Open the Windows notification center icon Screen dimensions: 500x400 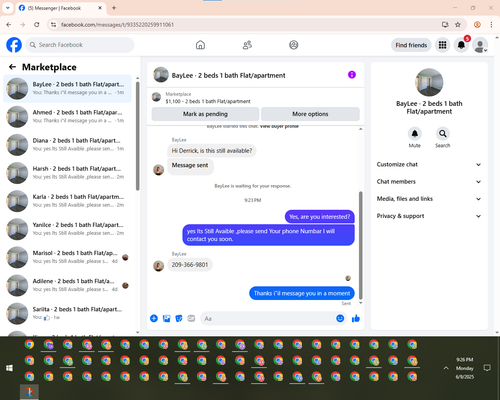click(487, 368)
